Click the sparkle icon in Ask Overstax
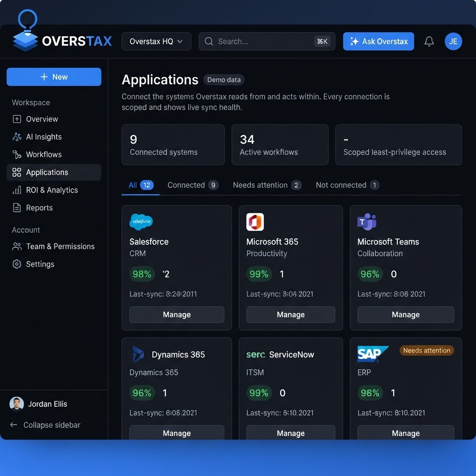The height and width of the screenshot is (476, 476). 354,41
